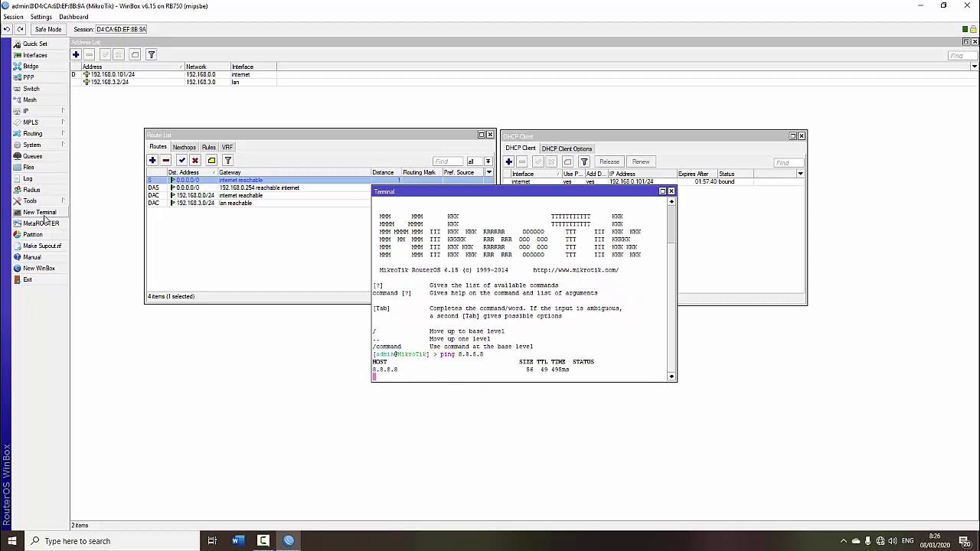The image size is (980, 551).
Task: Click Terminal window vertical scrollbar
Action: [671, 289]
